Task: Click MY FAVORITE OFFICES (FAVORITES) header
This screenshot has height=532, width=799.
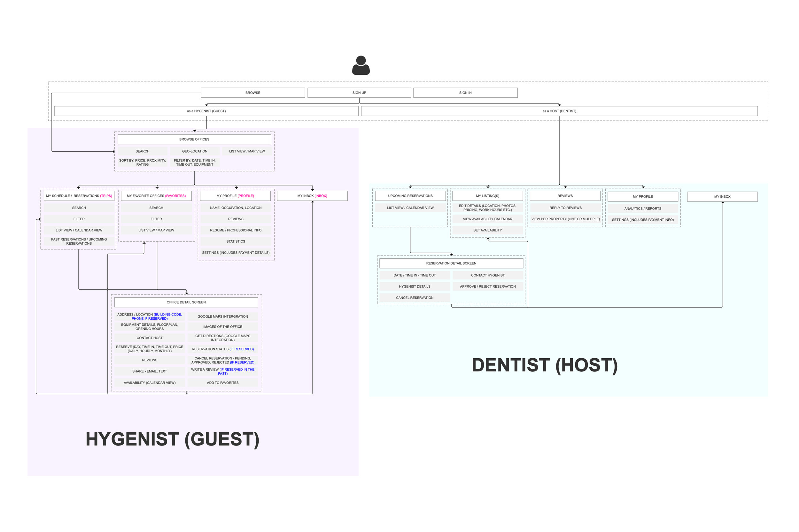Action: coord(156,196)
